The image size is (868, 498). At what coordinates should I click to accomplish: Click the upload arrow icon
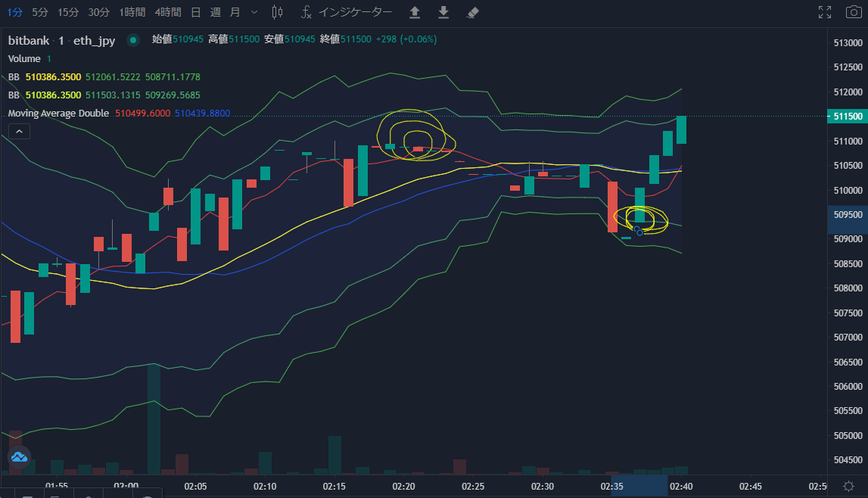[415, 12]
